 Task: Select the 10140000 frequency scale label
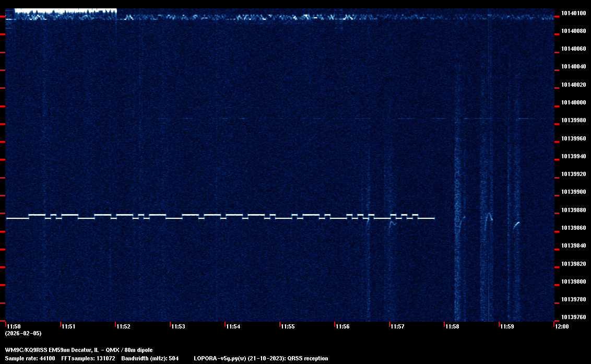(x=573, y=102)
